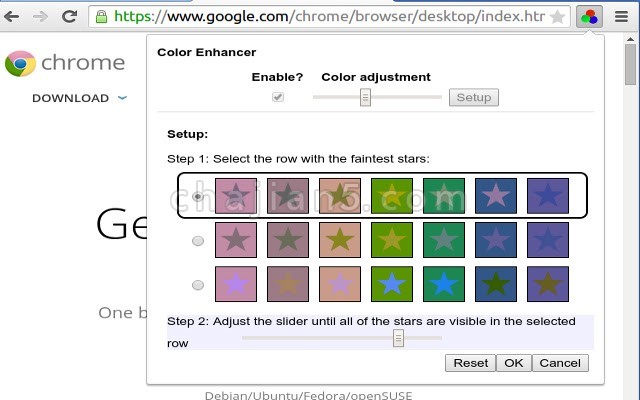Expand the DOWNLOAD dropdown arrow
640x400 pixels.
122,98
